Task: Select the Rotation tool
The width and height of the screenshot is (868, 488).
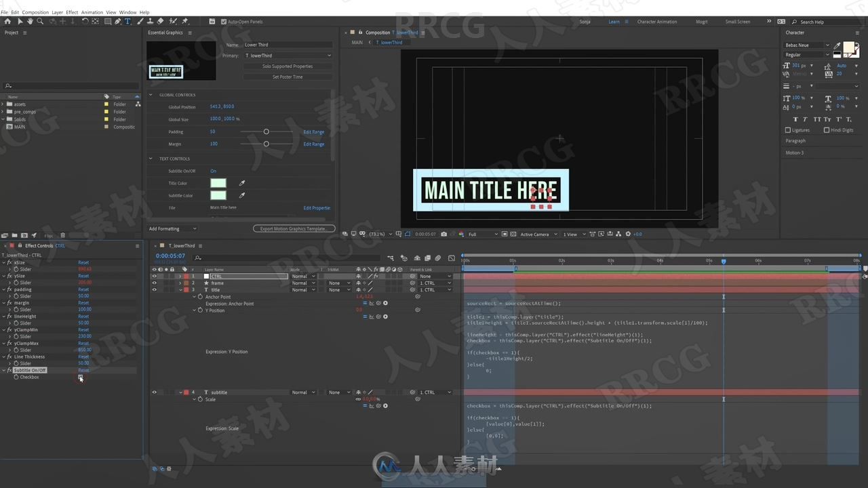Action: tap(85, 21)
